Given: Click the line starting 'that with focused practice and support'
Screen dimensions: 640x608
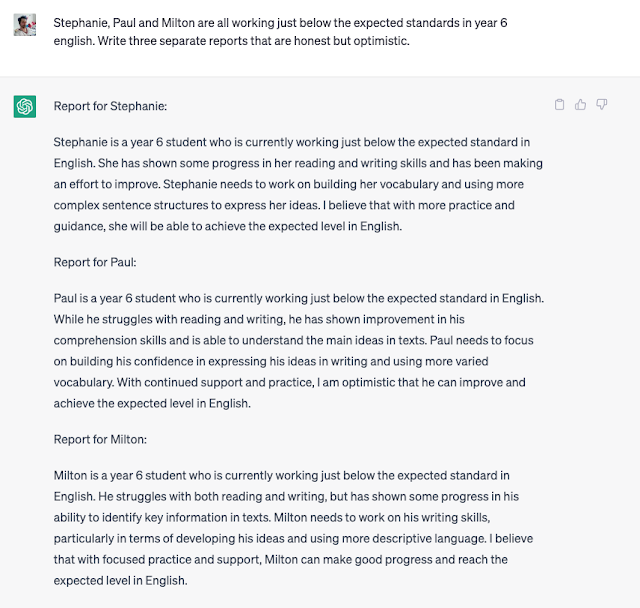Looking at the screenshot, I should [x=280, y=559].
